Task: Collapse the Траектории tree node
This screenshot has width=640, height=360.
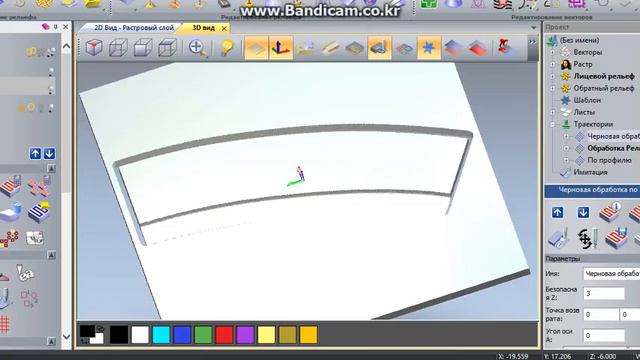Action: click(552, 124)
